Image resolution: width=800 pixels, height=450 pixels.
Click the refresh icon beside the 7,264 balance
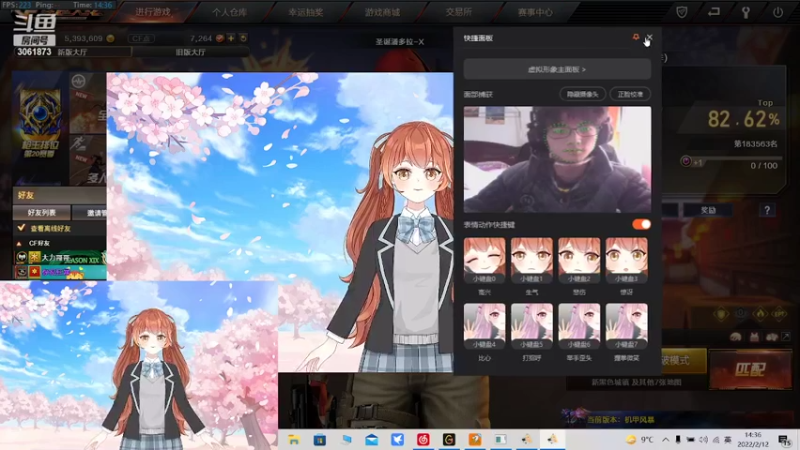tap(243, 38)
